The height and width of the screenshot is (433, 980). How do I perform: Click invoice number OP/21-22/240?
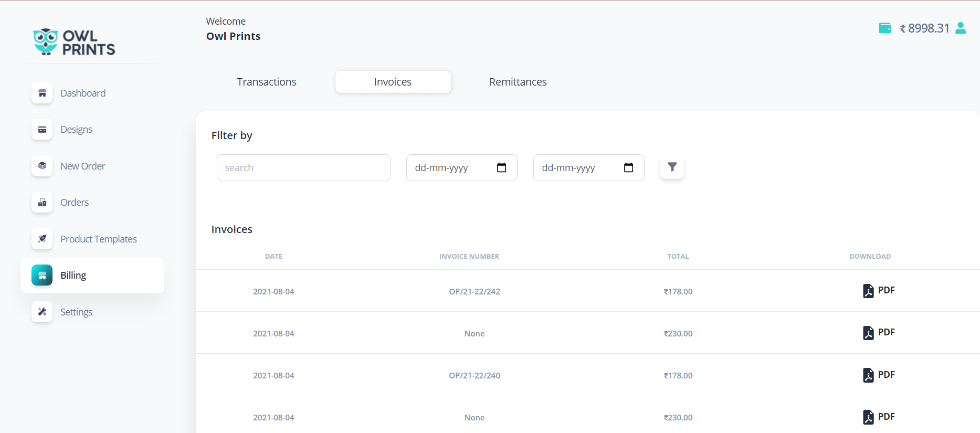(475, 375)
